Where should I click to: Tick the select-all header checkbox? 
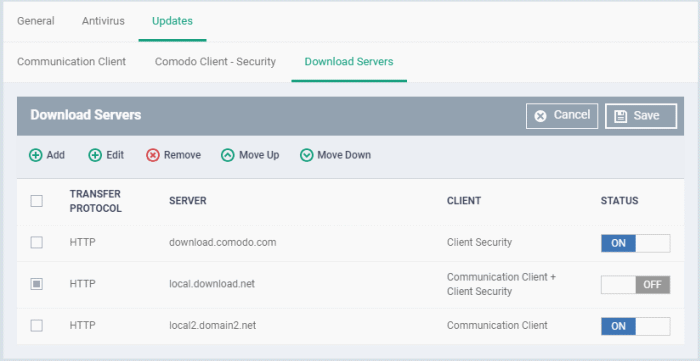[x=37, y=201]
